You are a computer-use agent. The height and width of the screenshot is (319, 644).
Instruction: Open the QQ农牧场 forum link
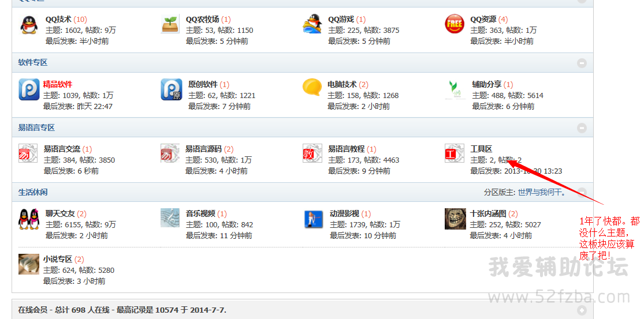click(202, 19)
